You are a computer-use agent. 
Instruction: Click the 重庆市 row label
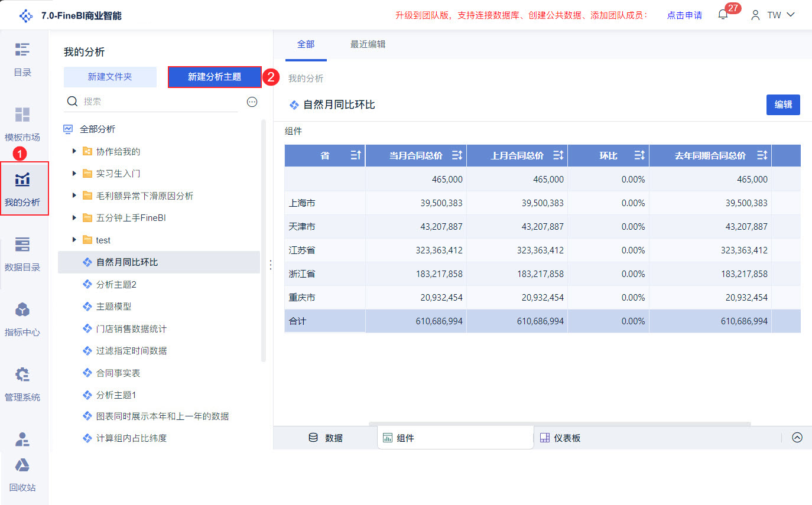pyautogui.click(x=302, y=298)
